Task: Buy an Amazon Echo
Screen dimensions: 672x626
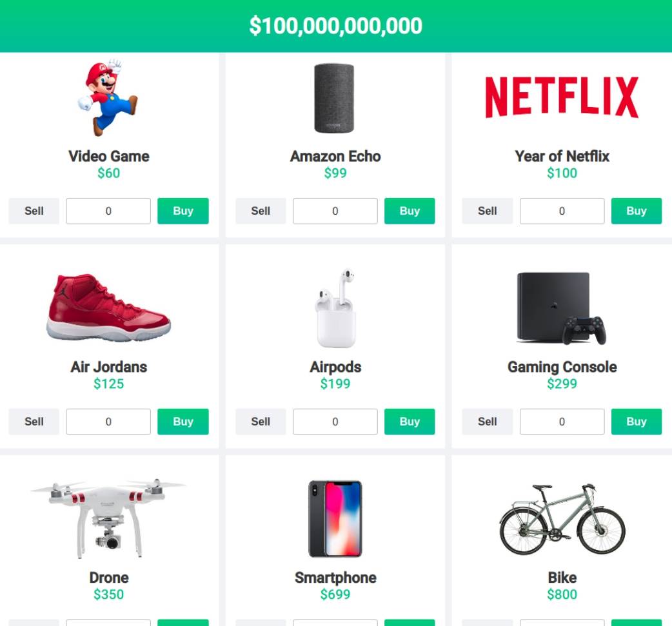Action: click(x=410, y=211)
